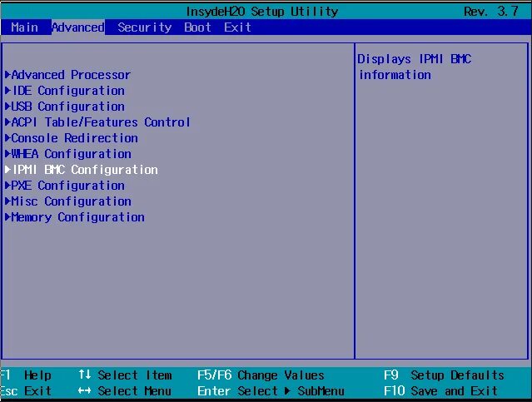Viewport: 532px width, 402px height.
Task: Click the Rev. 3.7 version text
Action: pos(491,11)
